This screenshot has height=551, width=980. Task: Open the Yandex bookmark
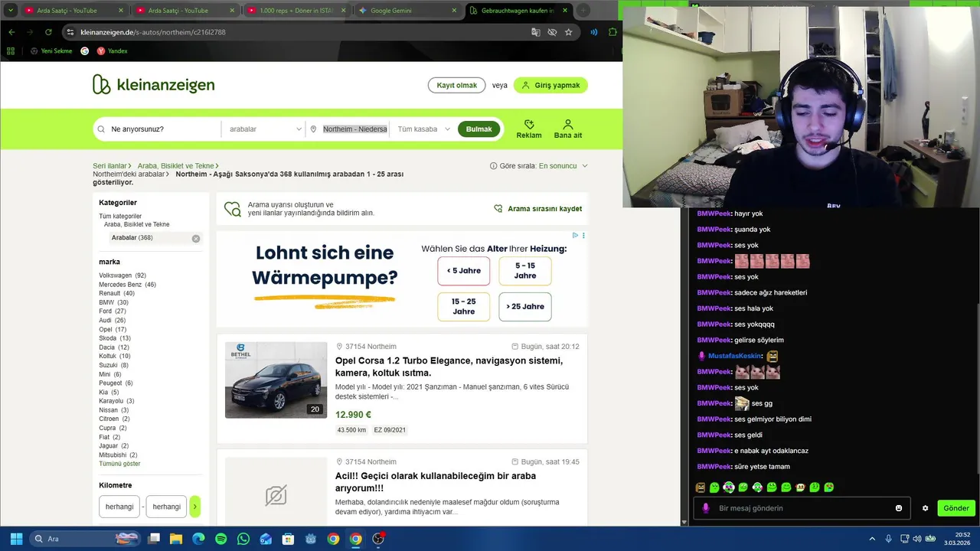click(x=112, y=51)
